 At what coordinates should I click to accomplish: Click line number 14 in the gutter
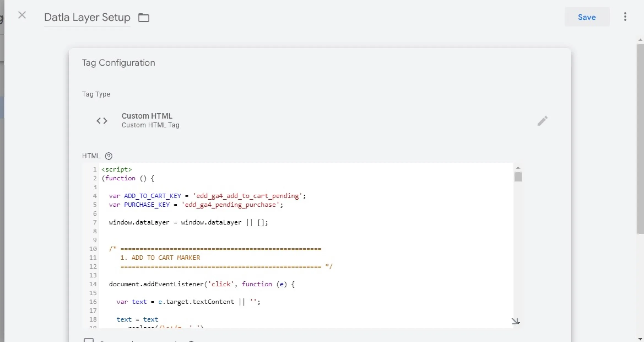93,284
